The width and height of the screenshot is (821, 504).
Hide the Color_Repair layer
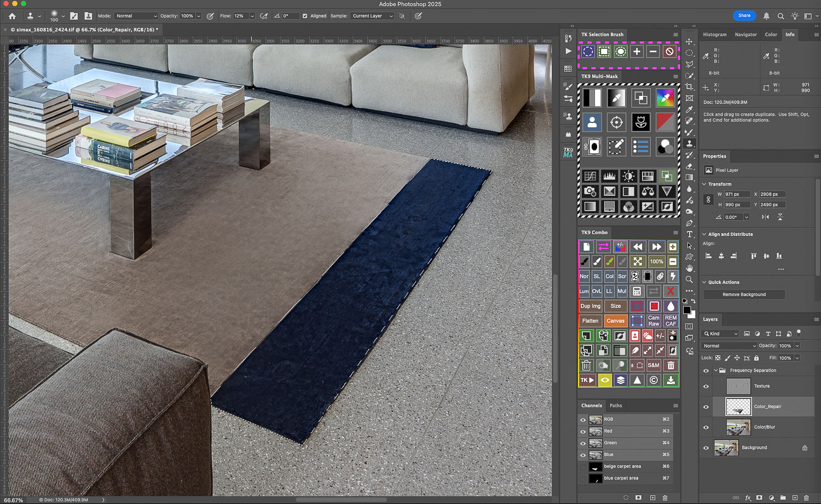click(x=706, y=407)
